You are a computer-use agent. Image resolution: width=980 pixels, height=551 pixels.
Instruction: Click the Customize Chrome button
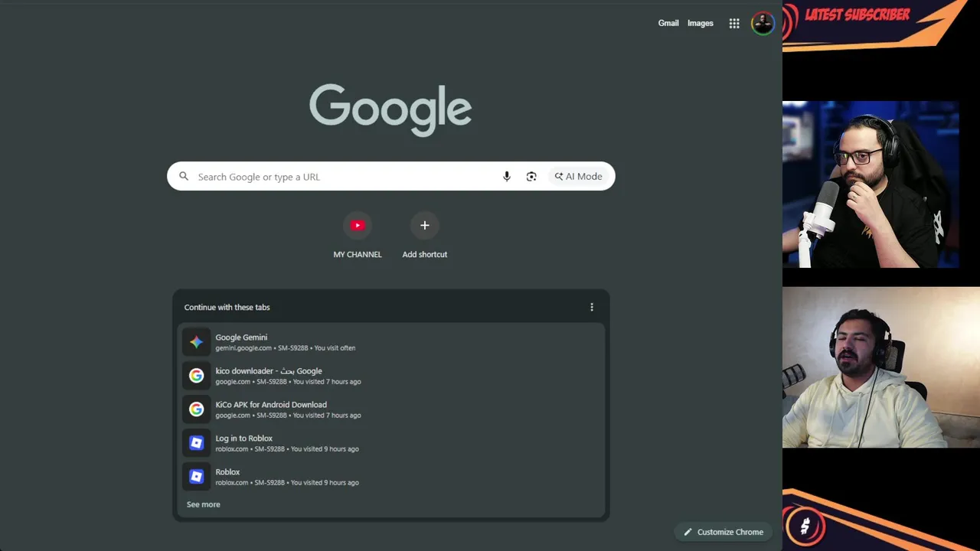click(x=724, y=532)
